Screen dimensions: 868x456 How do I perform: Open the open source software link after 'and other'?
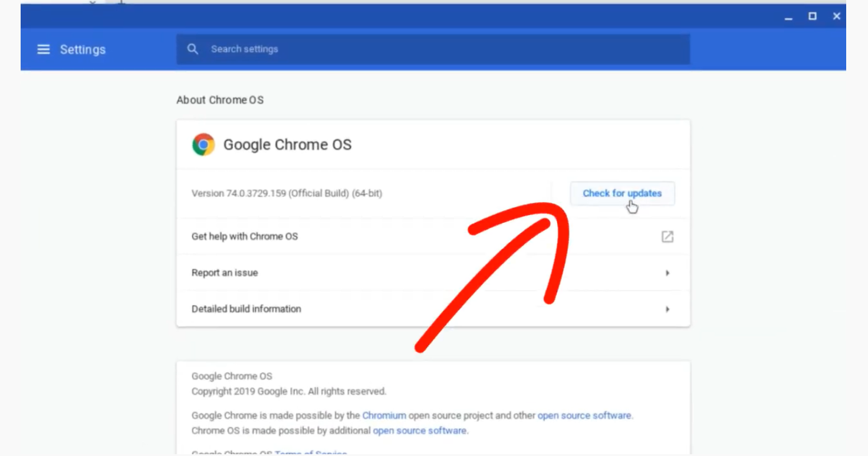pyautogui.click(x=584, y=415)
